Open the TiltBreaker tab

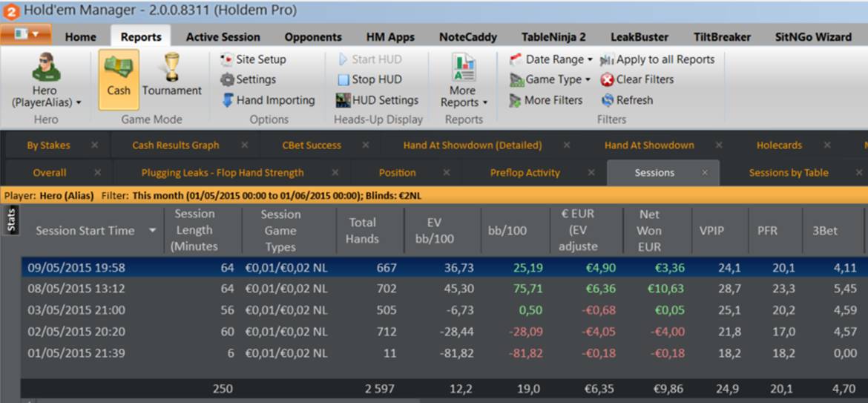(723, 37)
